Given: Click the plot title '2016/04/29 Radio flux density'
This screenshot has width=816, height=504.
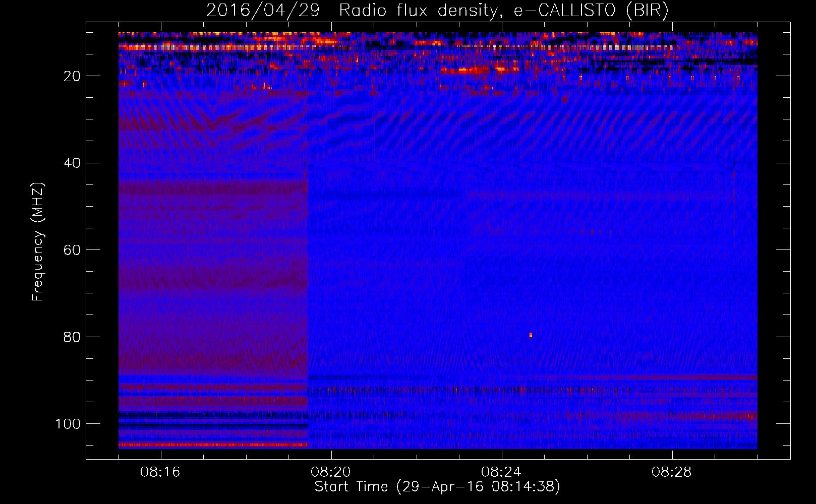Looking at the screenshot, I should [437, 10].
